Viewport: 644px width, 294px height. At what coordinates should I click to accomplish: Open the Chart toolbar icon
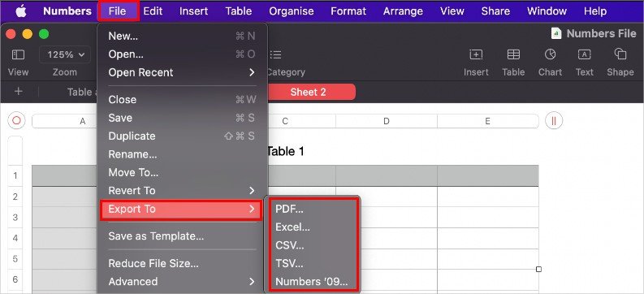pyautogui.click(x=550, y=54)
